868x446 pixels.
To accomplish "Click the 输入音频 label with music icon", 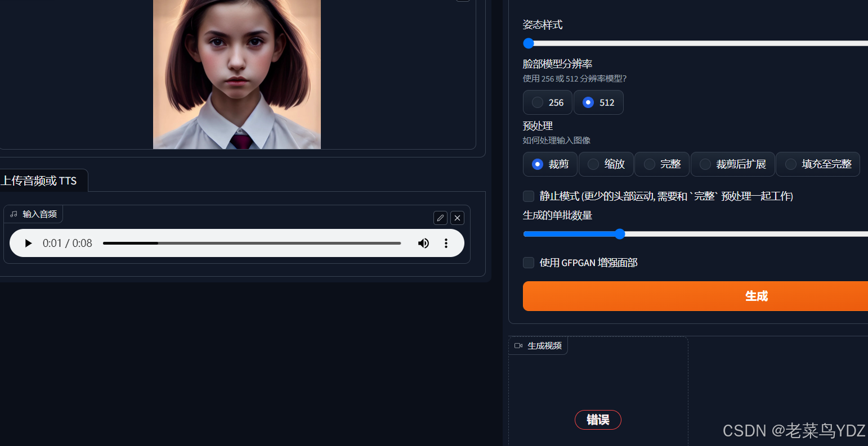I will [x=33, y=214].
